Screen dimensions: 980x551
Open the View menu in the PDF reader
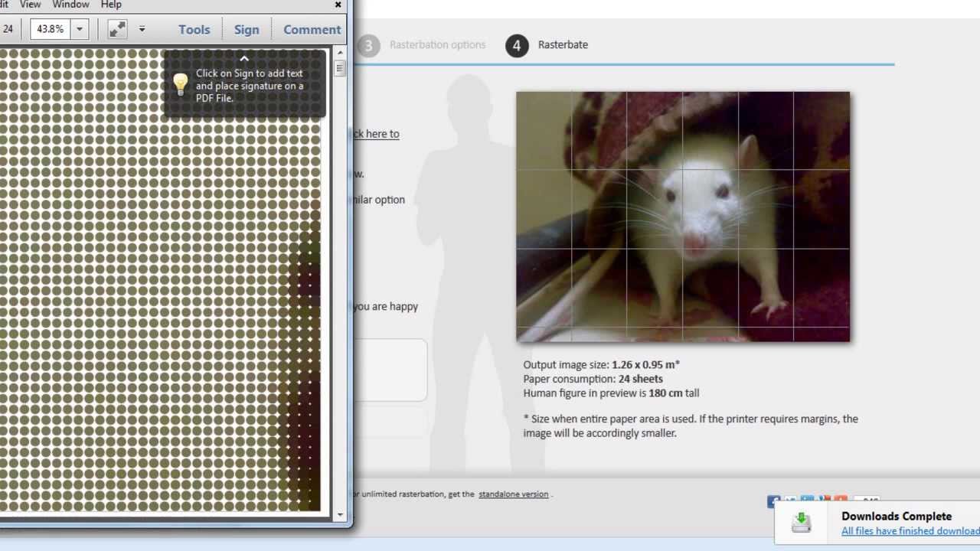pos(30,5)
